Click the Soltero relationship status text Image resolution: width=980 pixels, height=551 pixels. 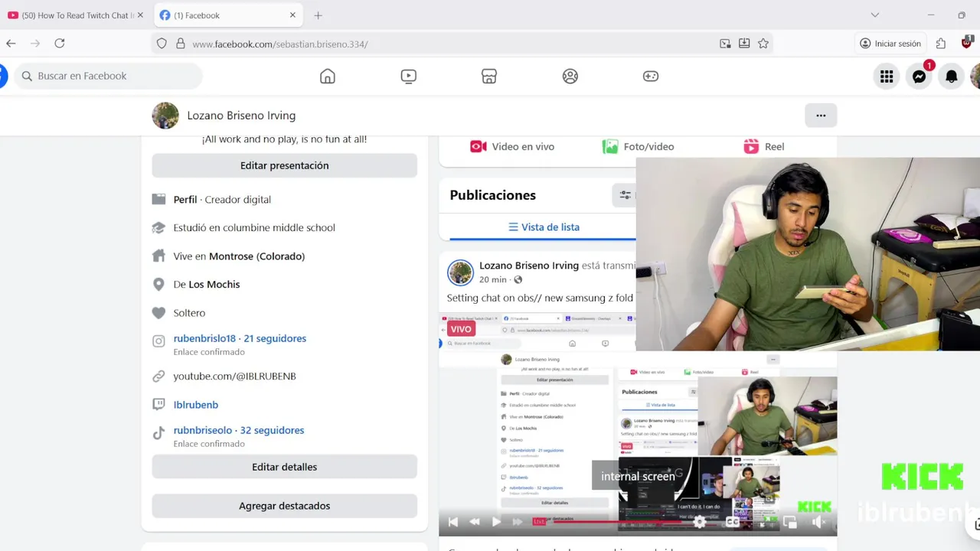pyautogui.click(x=189, y=313)
